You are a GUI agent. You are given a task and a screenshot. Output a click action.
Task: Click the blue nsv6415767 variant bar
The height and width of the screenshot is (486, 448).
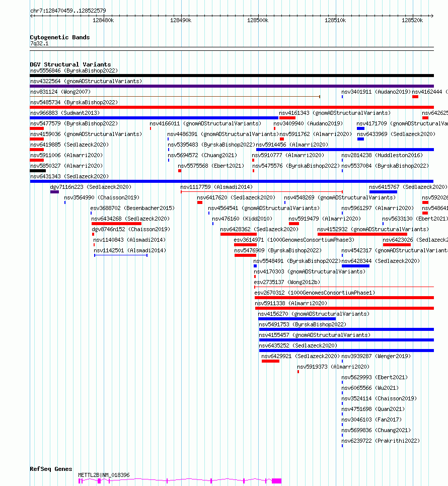tap(383, 192)
